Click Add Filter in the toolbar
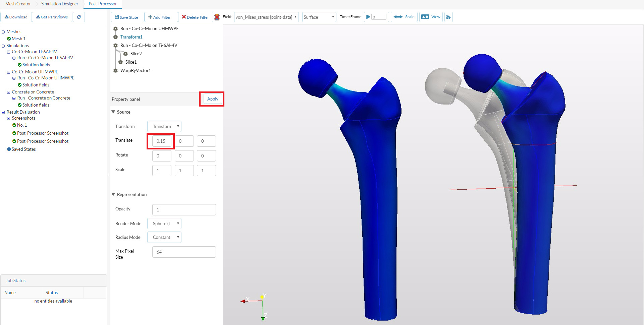The image size is (644, 325). [160, 17]
